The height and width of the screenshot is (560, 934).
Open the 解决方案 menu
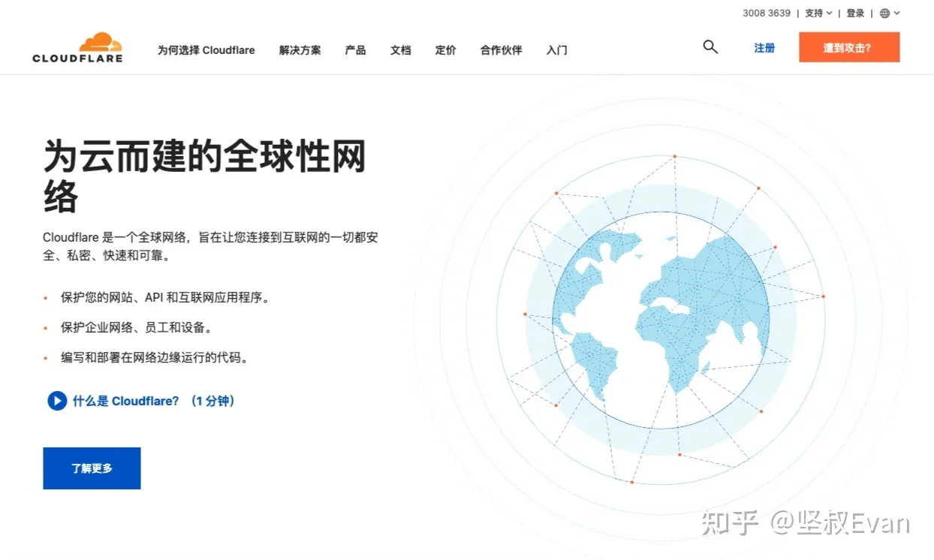[x=300, y=50]
